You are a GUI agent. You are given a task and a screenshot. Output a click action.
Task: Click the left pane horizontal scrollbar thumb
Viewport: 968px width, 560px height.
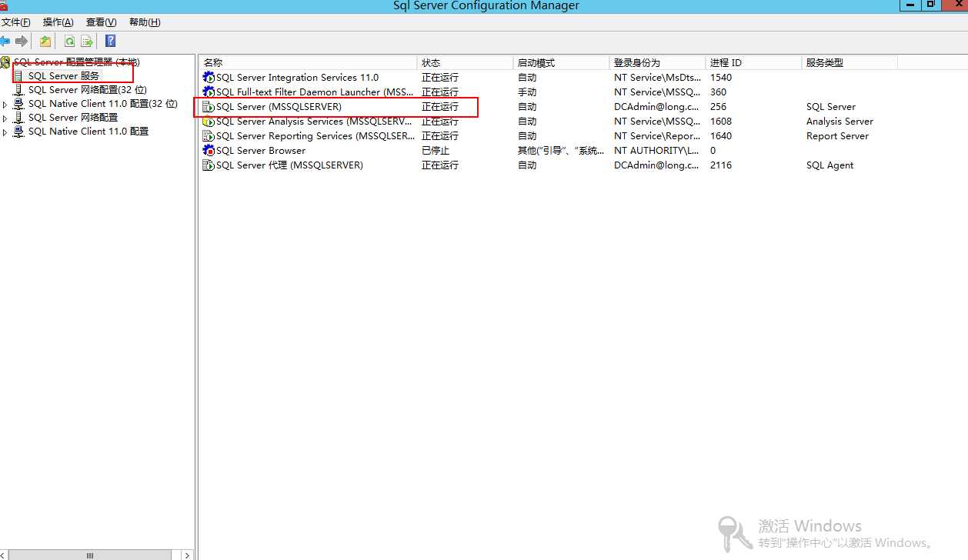pyautogui.click(x=90, y=555)
